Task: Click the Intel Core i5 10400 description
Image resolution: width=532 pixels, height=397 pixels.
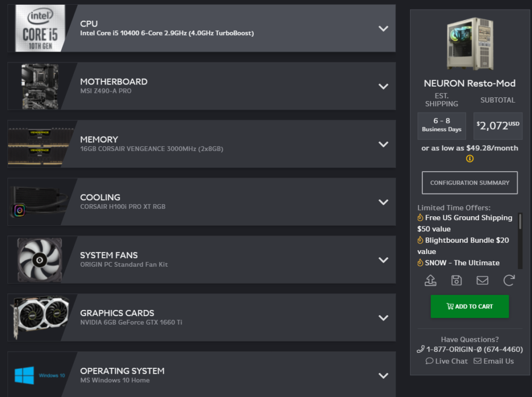Action: [167, 33]
